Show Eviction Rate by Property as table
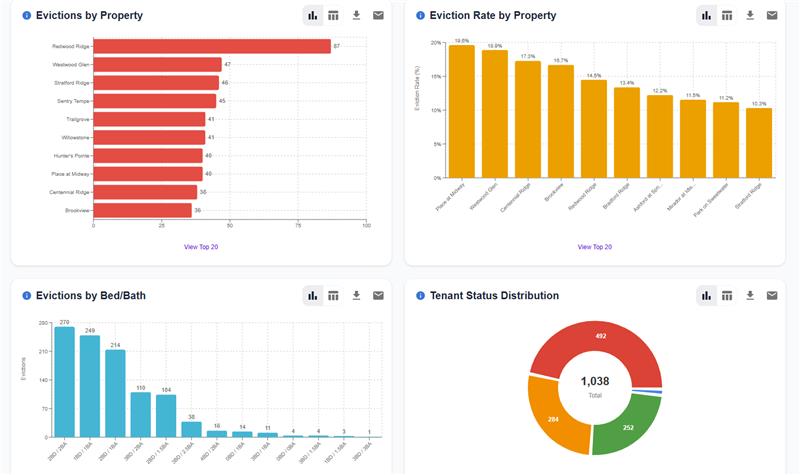 tap(728, 16)
